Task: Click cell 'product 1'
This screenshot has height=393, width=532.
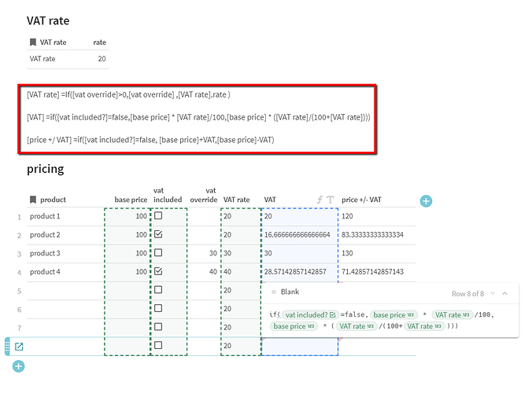Action: 45,216
